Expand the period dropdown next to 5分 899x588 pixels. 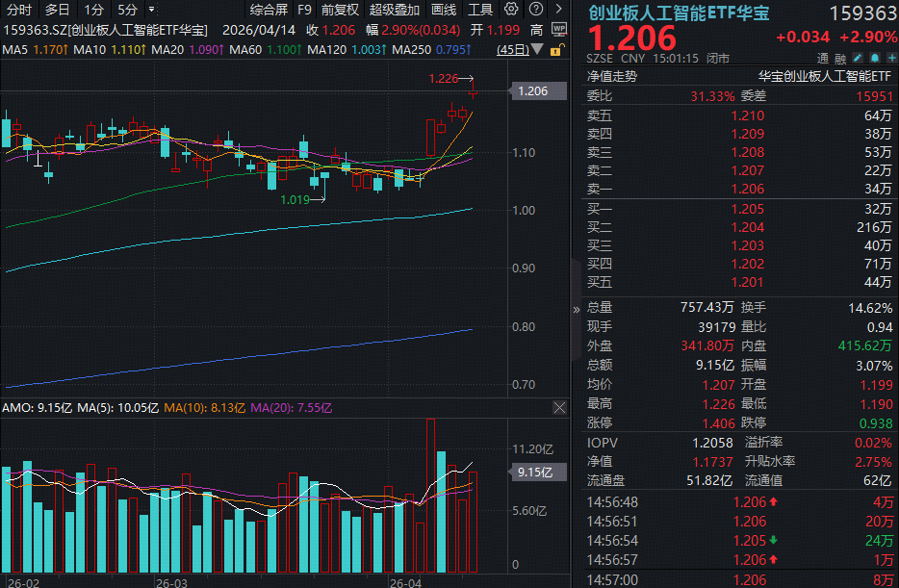click(151, 10)
